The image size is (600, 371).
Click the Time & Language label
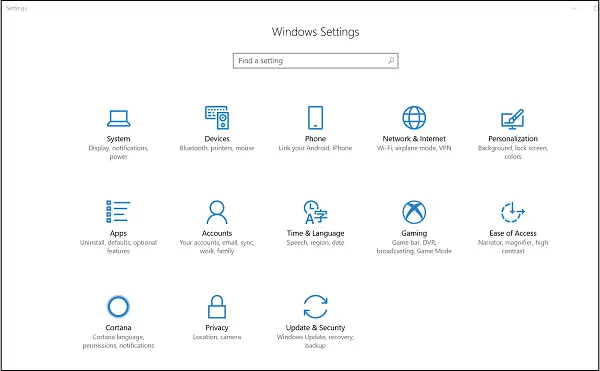[x=315, y=233]
